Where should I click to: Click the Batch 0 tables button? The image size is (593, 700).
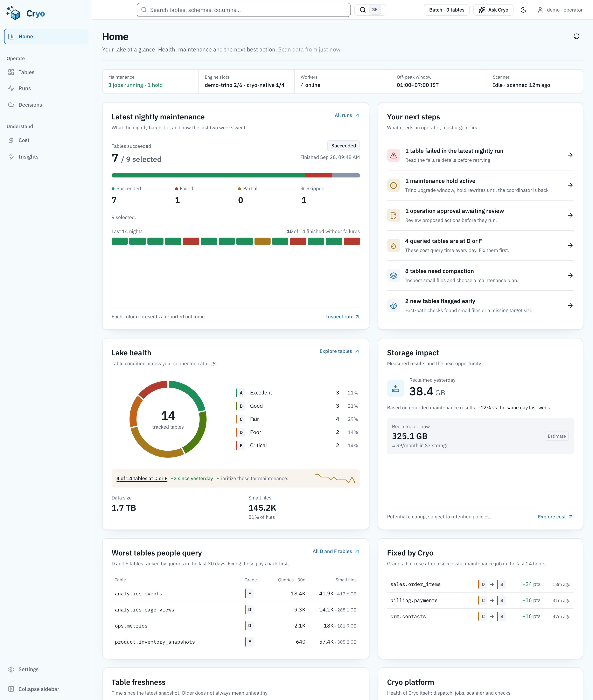[446, 10]
